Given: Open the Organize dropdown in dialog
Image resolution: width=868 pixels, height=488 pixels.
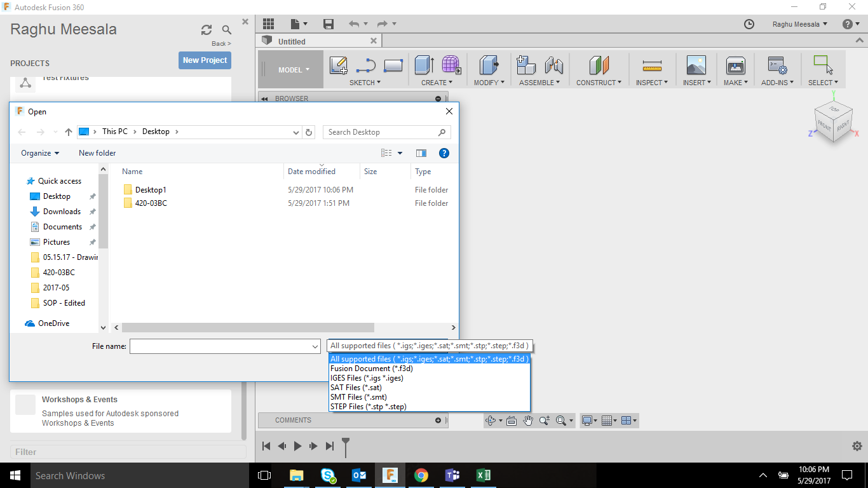Looking at the screenshot, I should (x=40, y=153).
